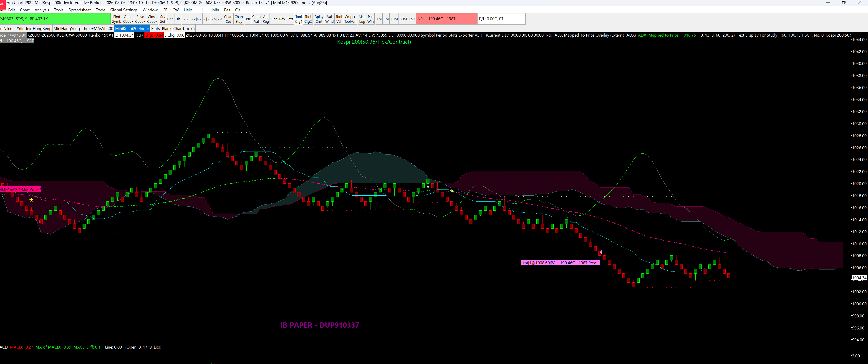The image size is (868, 364).
Task: Switch to the Chartbook6 tab
Action: tap(184, 29)
